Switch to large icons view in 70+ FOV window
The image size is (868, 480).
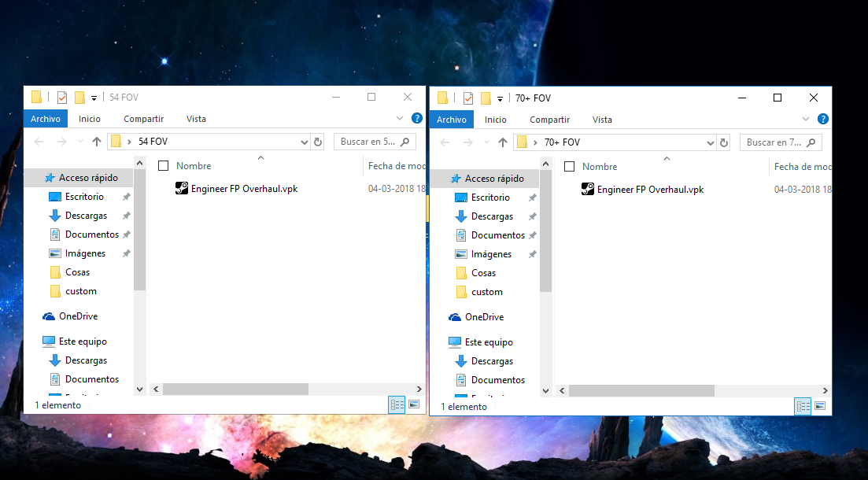click(820, 406)
